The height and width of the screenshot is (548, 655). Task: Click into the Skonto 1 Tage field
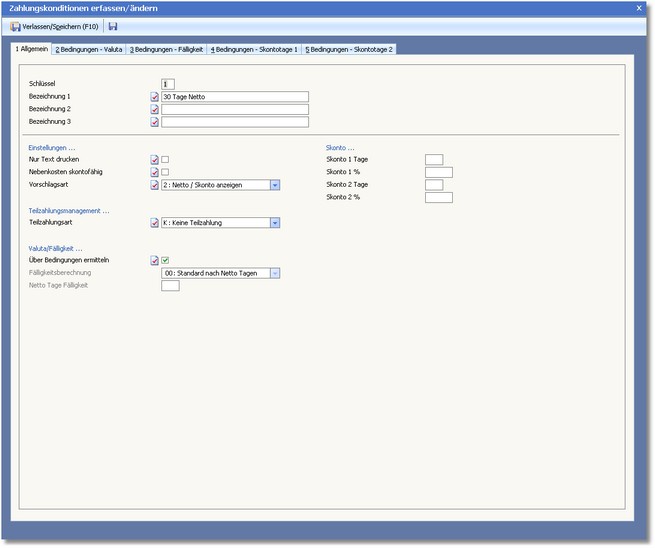(434, 159)
